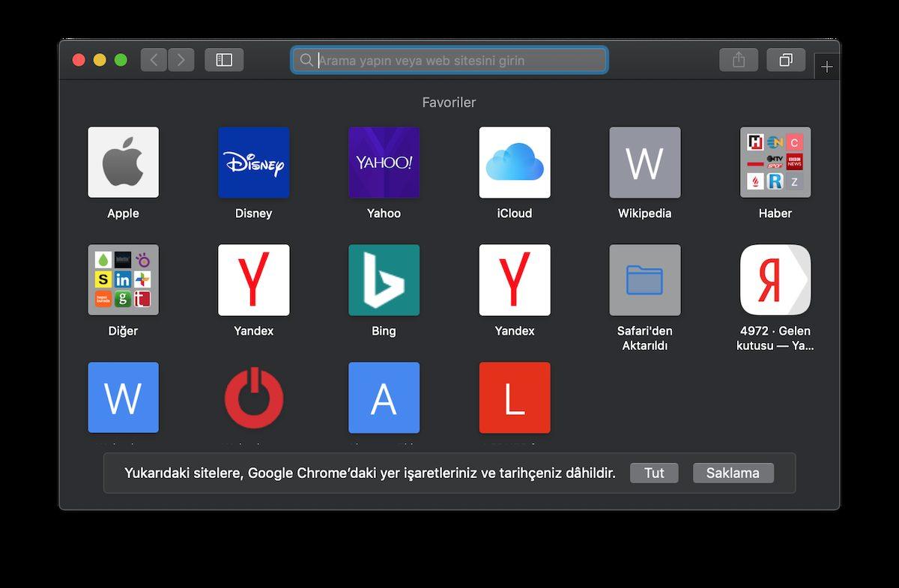
Task: Open a new tab with plus button
Action: 826,67
